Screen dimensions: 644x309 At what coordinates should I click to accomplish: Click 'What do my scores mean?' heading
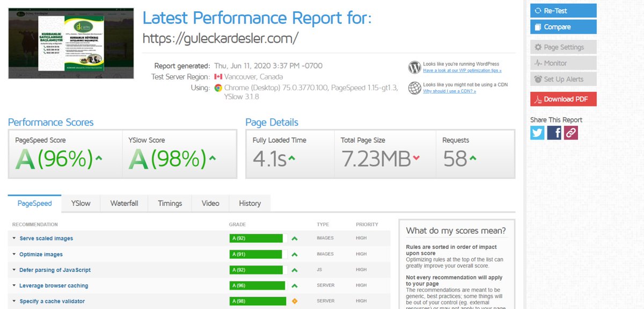pyautogui.click(x=456, y=231)
